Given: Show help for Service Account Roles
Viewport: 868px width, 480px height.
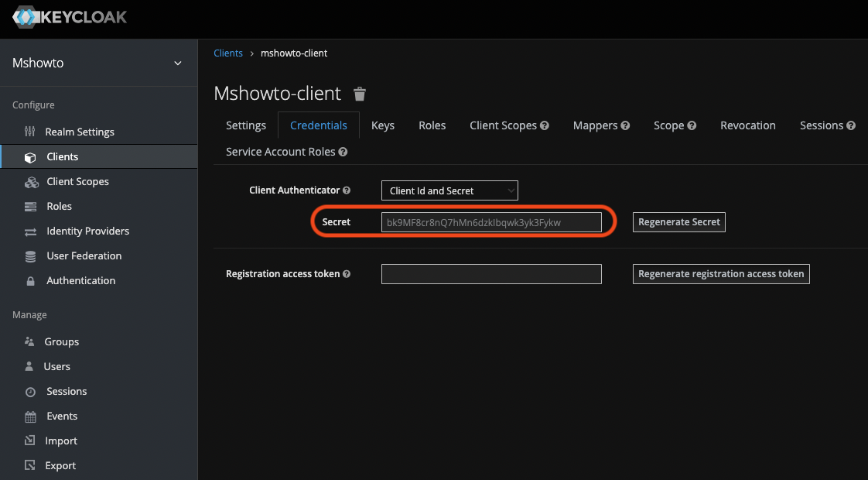Looking at the screenshot, I should (343, 152).
